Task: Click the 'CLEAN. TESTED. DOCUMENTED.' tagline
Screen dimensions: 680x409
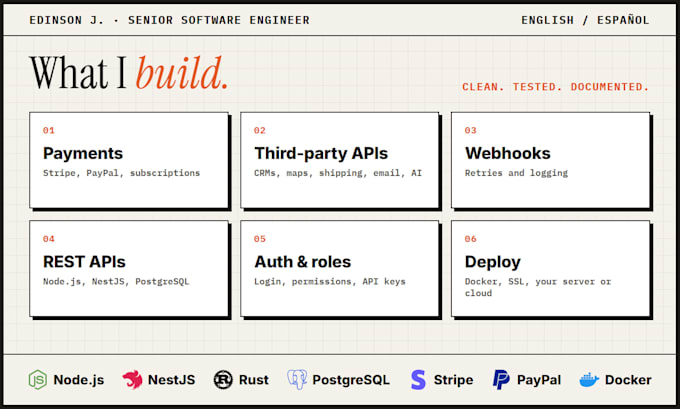Action: [x=556, y=87]
